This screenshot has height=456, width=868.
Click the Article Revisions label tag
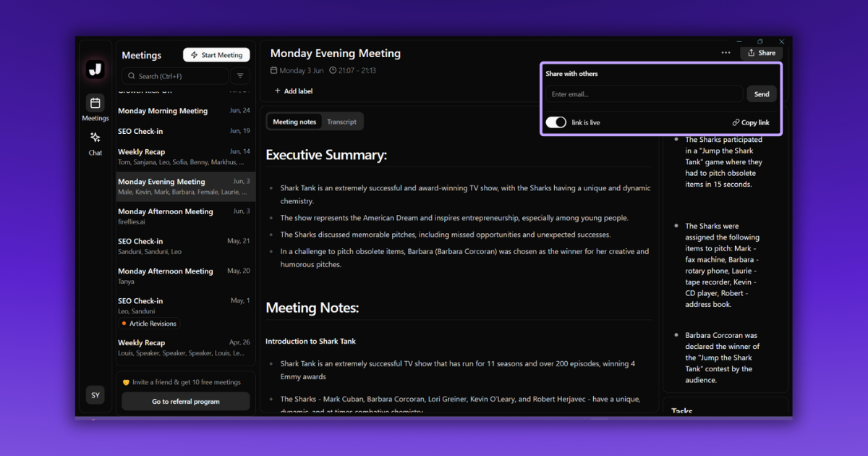click(x=149, y=324)
